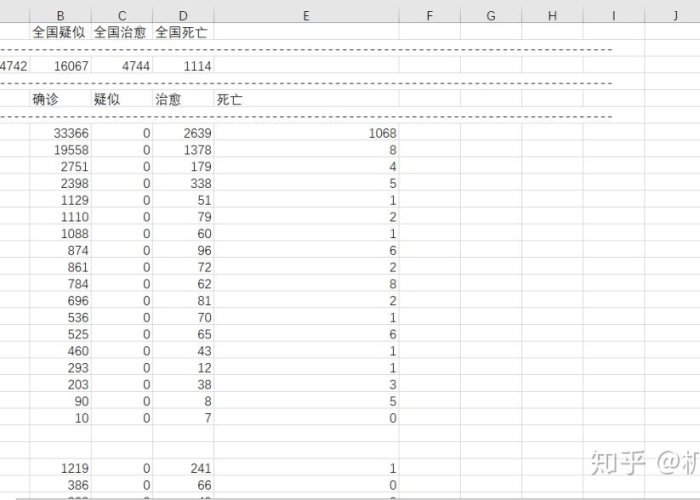Screen dimensions: 700x500
Task: Select column E header
Action: [306, 15]
